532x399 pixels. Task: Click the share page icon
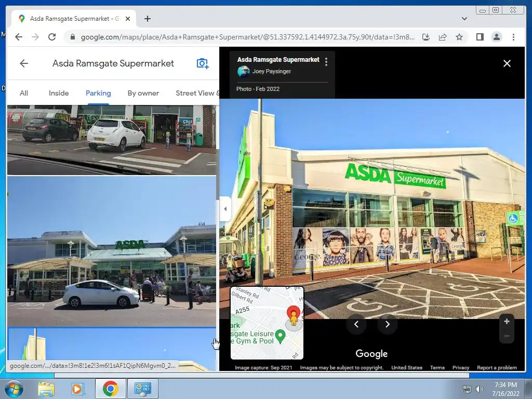443,37
